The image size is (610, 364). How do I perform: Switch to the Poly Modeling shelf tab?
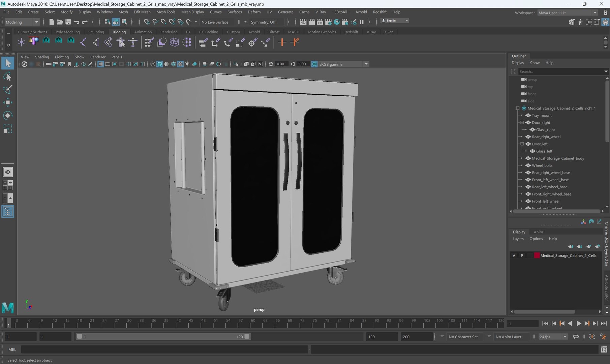67,32
